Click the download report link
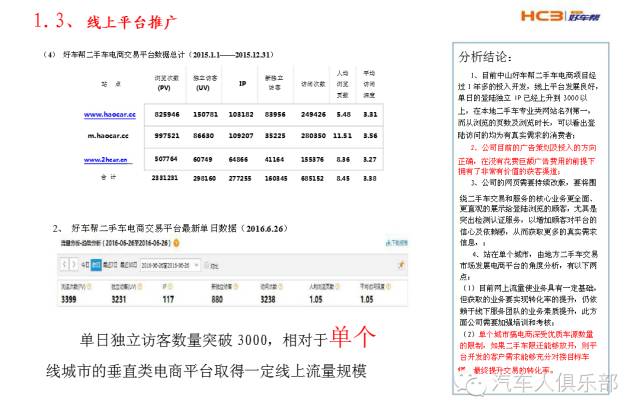This screenshot has height=416, width=640. pyautogui.click(x=396, y=243)
